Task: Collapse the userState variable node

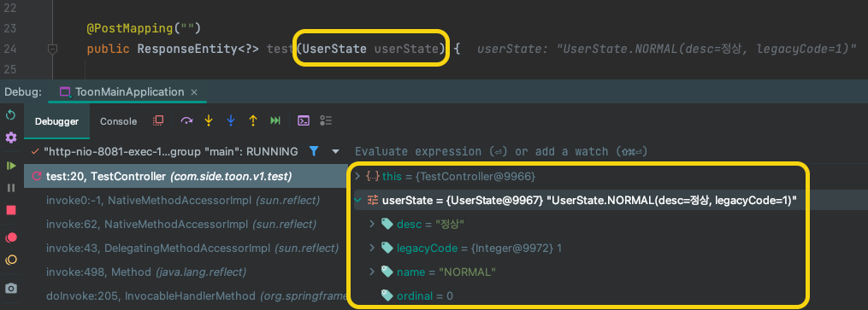Action: pos(357,200)
